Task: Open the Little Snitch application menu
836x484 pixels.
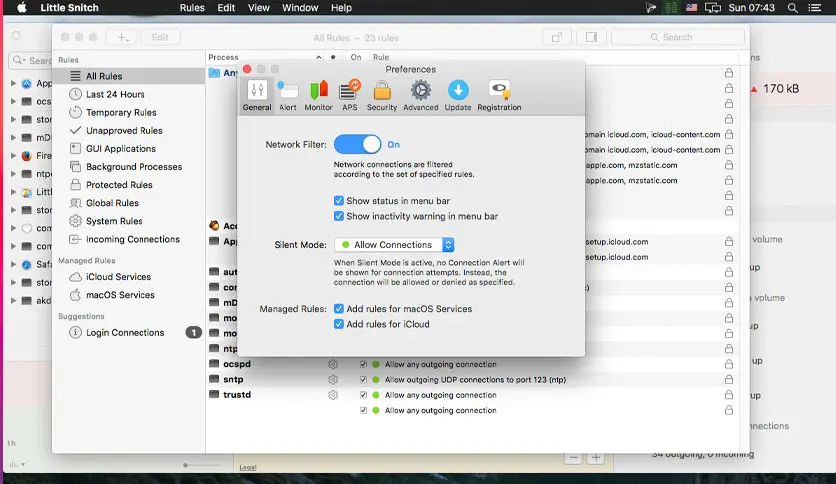Action: (x=69, y=8)
